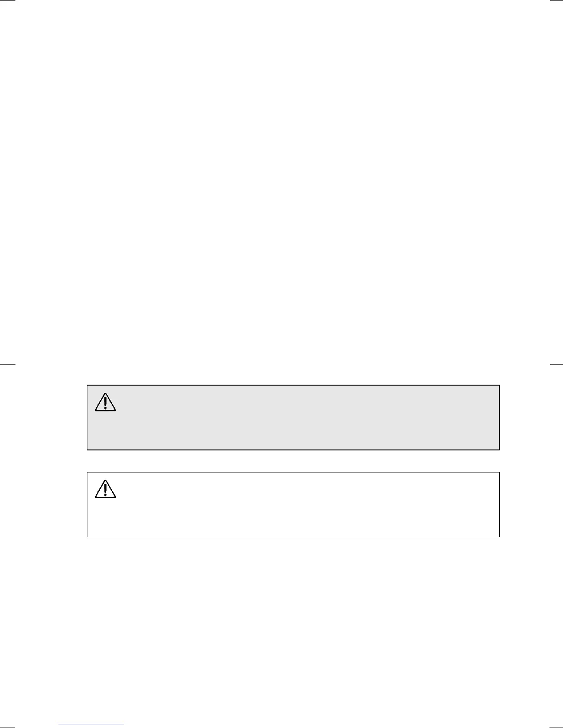Click the bottom-left corner crop mark
Image resolution: width=563 pixels, height=728 pixels.
pyautogui.click(x=8, y=727)
